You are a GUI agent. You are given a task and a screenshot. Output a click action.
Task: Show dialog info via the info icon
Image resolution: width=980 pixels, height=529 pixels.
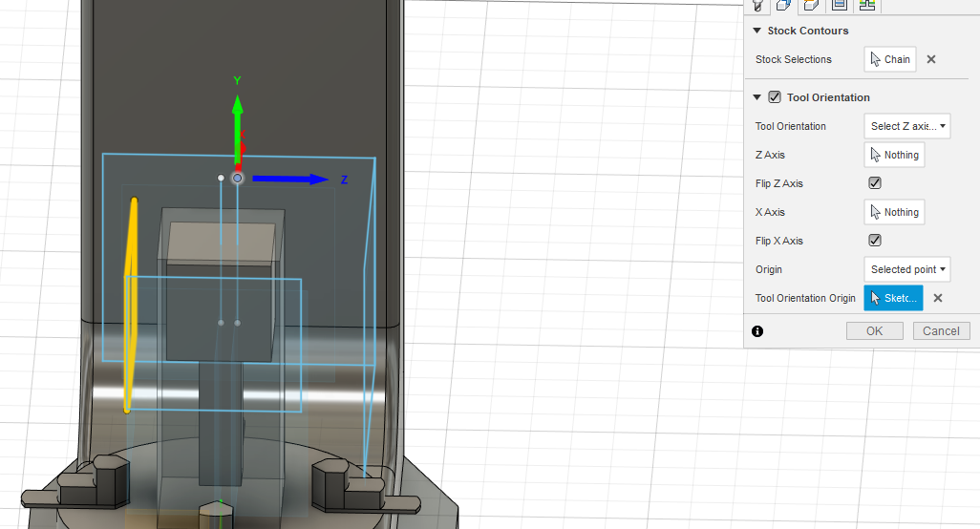pos(757,331)
